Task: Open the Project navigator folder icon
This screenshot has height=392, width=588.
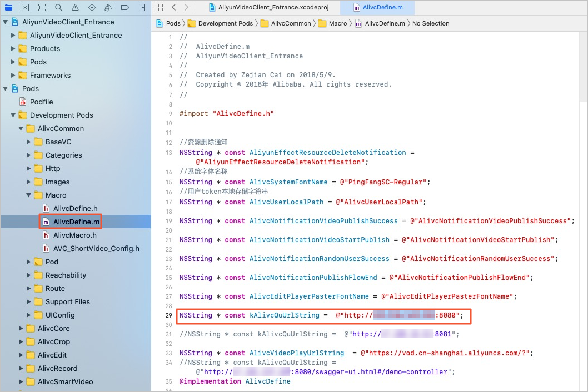Action: tap(8, 7)
